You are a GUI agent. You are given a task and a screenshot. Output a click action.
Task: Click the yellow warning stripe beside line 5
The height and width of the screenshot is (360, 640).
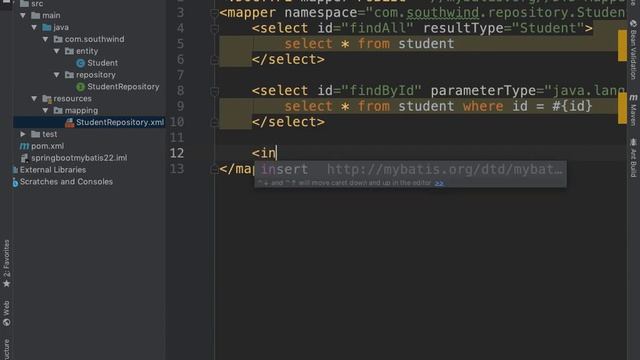[x=622, y=46]
